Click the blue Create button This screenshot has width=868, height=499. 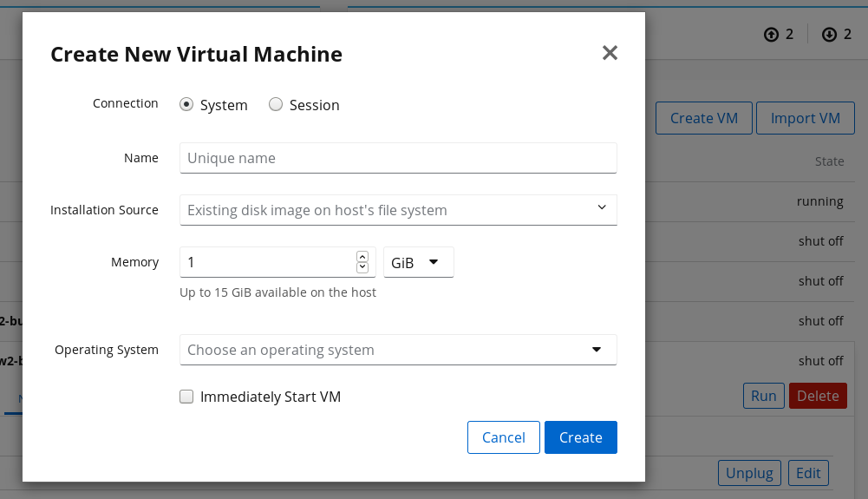pos(580,437)
